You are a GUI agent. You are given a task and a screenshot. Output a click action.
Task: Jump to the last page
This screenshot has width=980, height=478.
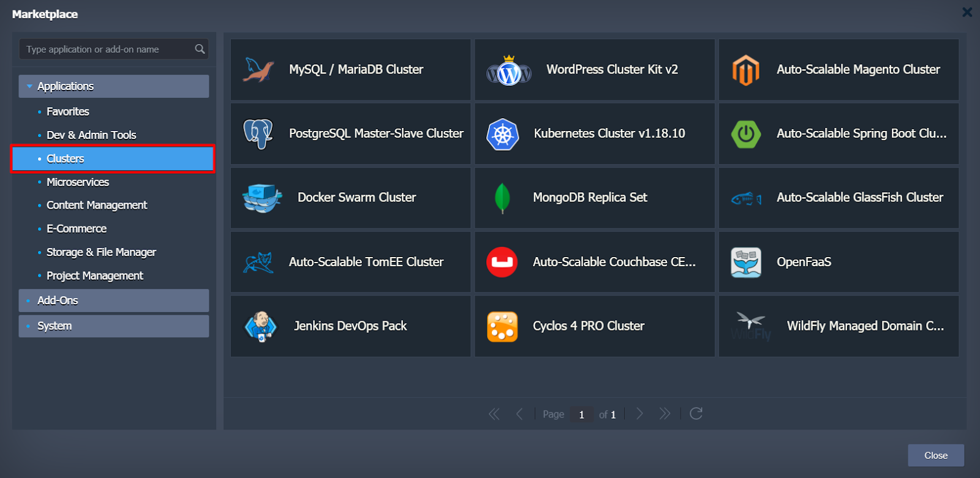coord(665,414)
